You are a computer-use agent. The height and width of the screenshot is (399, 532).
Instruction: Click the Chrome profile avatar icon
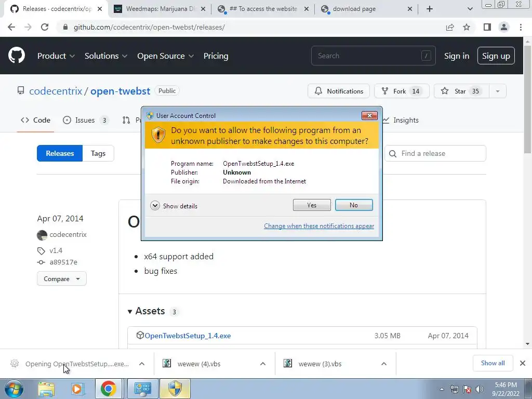click(x=504, y=27)
